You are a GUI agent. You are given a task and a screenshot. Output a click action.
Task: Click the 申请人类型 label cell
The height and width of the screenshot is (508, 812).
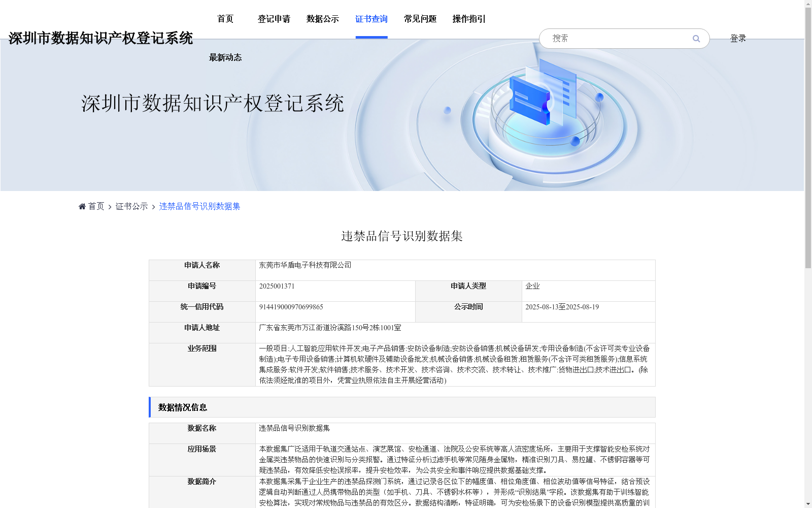tap(468, 291)
